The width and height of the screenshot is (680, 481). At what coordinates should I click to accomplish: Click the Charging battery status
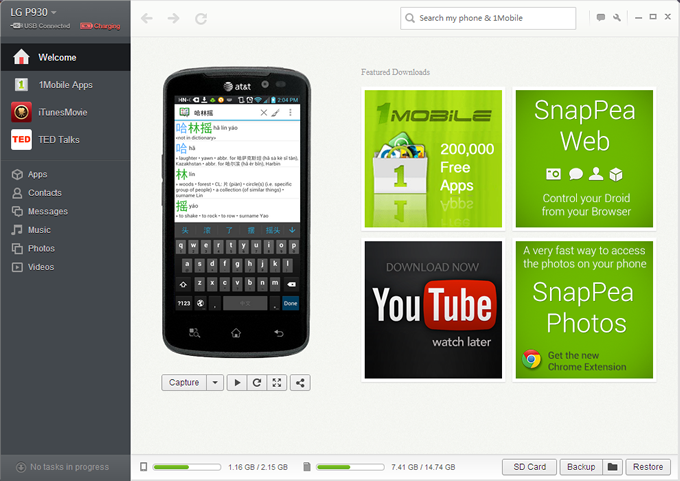tap(100, 26)
